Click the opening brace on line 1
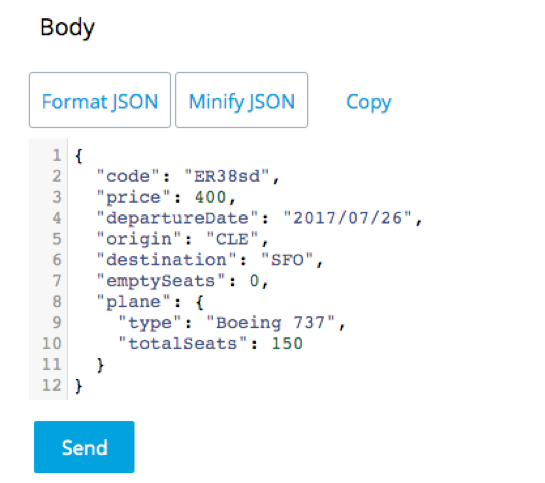 79,156
